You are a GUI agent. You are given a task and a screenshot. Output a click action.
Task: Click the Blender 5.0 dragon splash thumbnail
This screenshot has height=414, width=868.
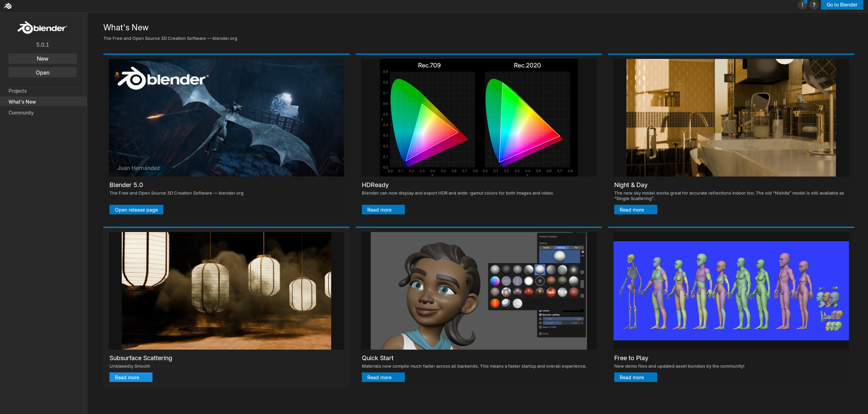click(x=226, y=118)
